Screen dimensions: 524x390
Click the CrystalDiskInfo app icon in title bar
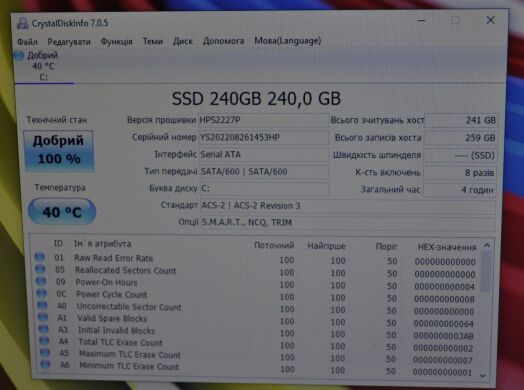22,23
